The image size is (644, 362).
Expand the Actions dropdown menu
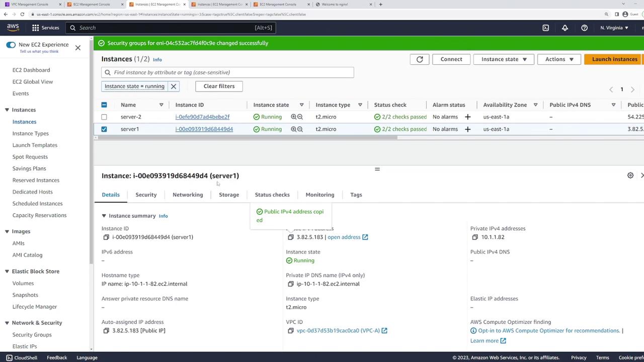[x=559, y=59]
